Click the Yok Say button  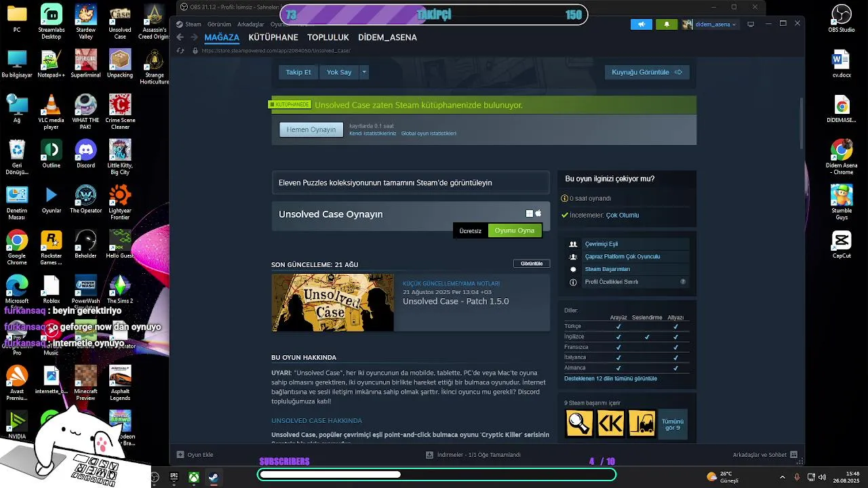click(339, 72)
